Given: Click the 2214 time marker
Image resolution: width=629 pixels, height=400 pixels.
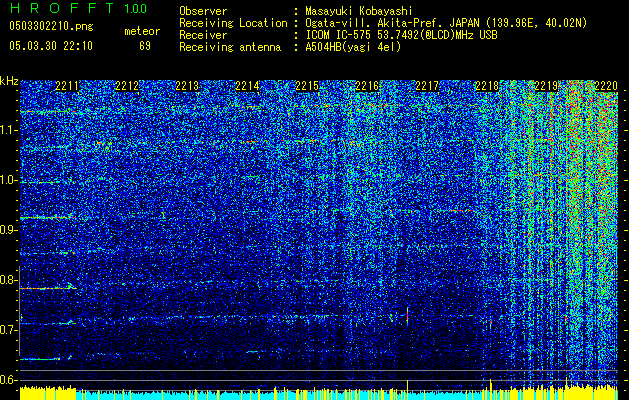Looking at the screenshot, I should (247, 86).
